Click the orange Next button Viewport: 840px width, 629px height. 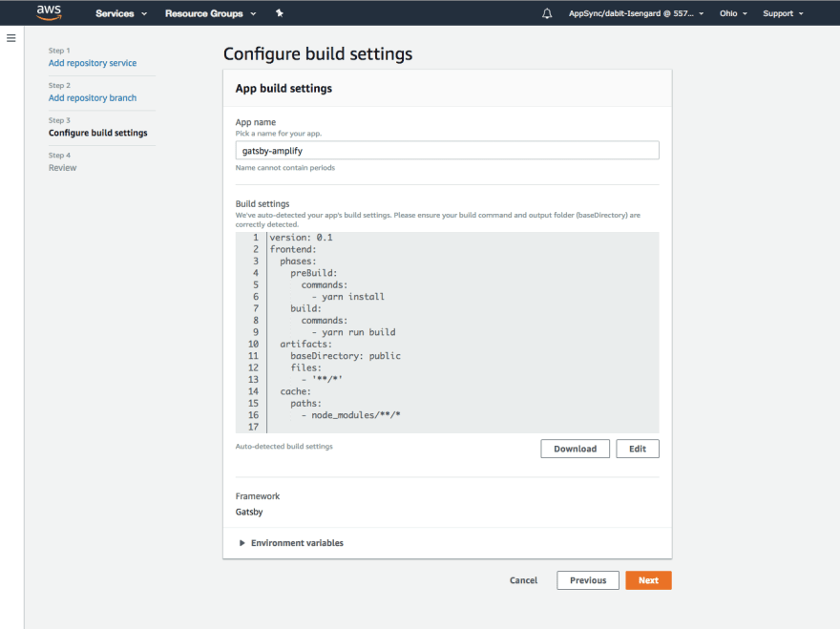click(x=648, y=580)
